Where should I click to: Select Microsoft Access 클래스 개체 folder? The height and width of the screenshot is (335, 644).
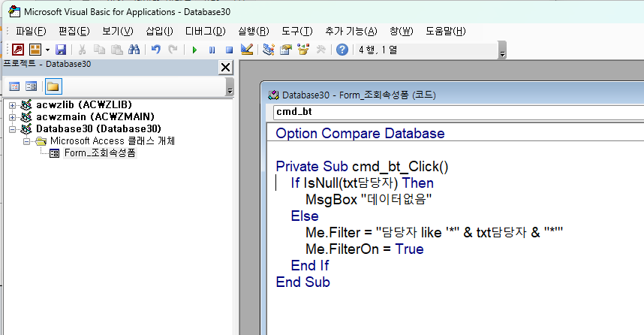[x=113, y=141]
